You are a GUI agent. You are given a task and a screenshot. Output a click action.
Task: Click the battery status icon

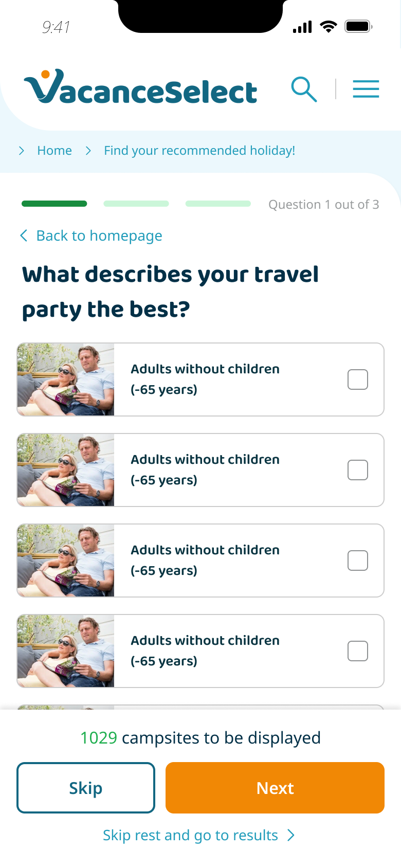358,26
